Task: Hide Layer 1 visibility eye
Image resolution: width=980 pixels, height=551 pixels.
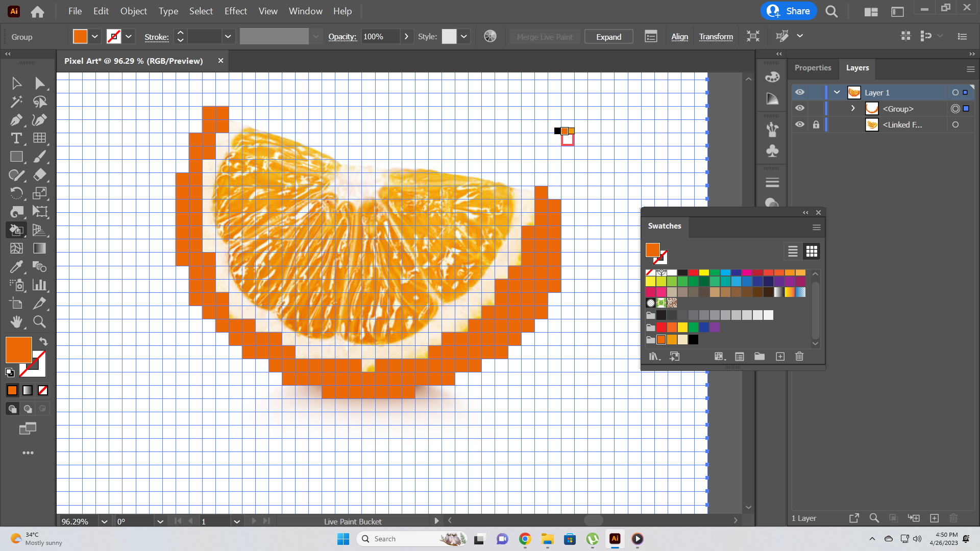Action: pos(799,92)
